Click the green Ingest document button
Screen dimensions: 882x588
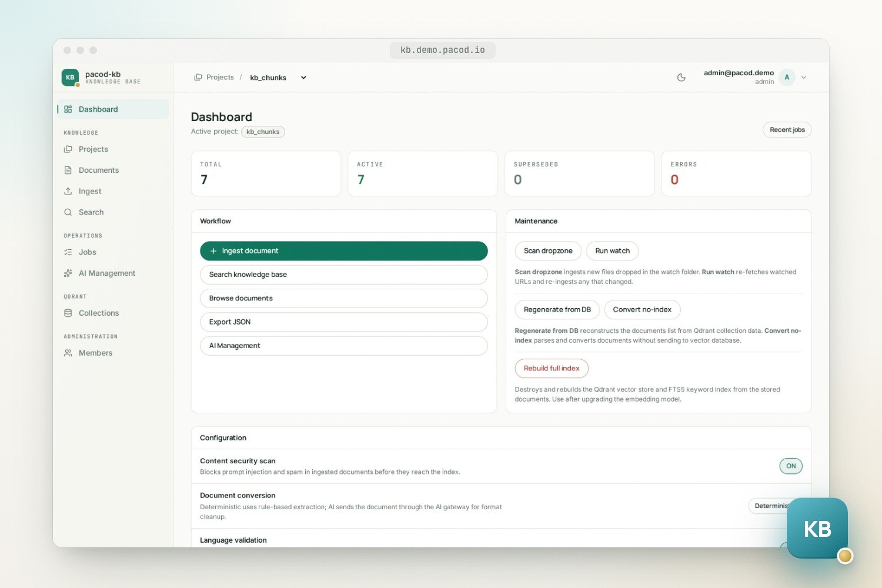(344, 251)
